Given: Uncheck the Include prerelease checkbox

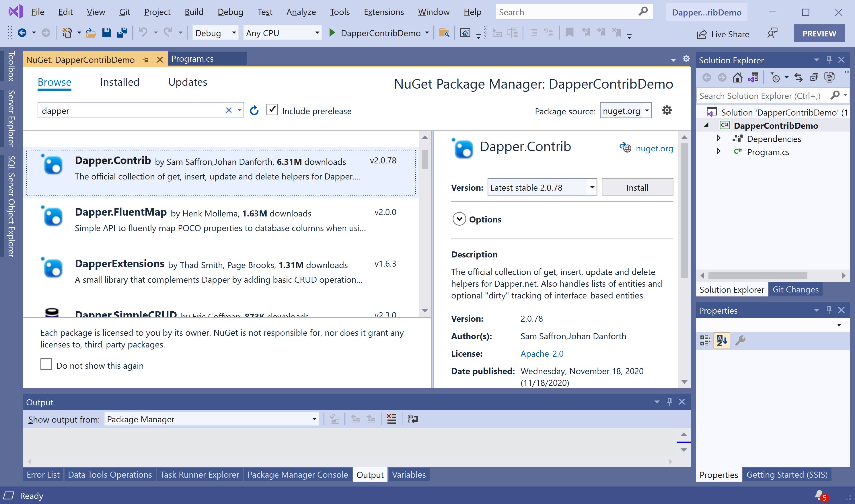Looking at the screenshot, I should pyautogui.click(x=272, y=110).
